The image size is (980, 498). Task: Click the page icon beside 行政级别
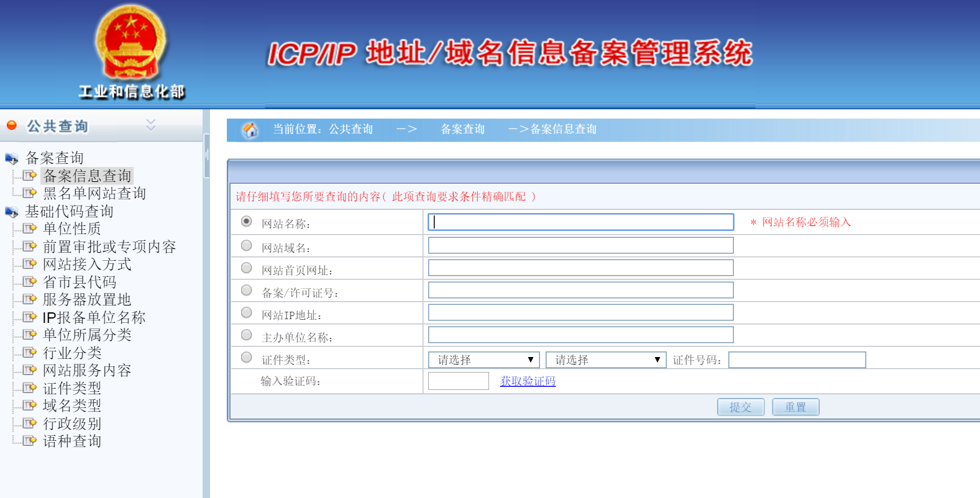tap(30, 423)
